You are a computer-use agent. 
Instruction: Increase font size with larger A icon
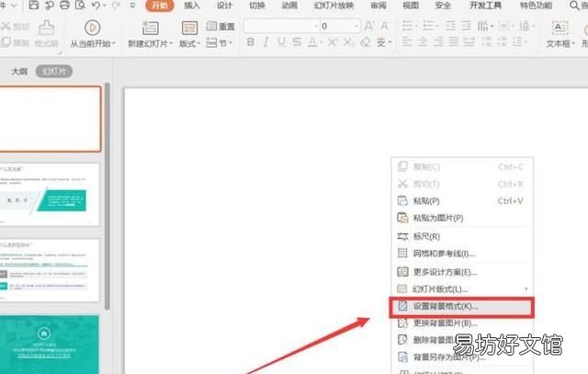tap(369, 26)
